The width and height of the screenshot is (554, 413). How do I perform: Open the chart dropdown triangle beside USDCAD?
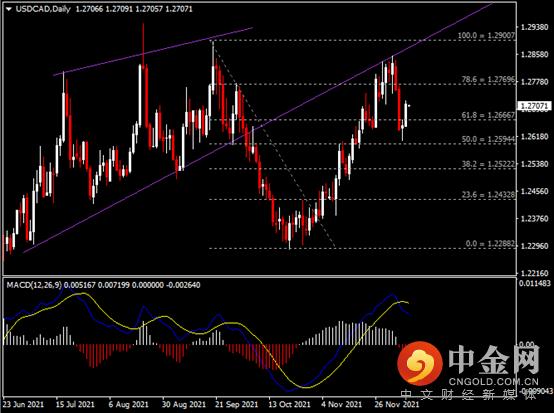pyautogui.click(x=9, y=9)
